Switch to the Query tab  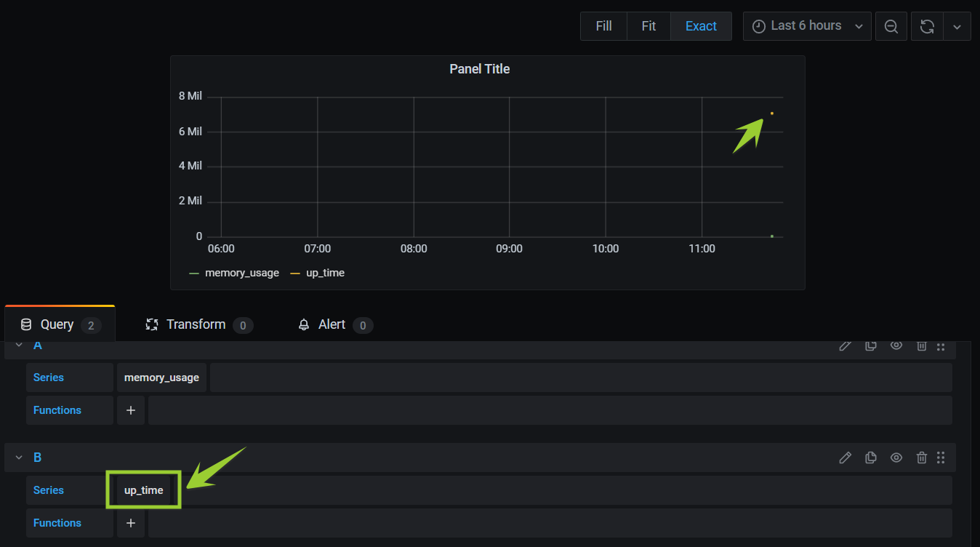[60, 324]
